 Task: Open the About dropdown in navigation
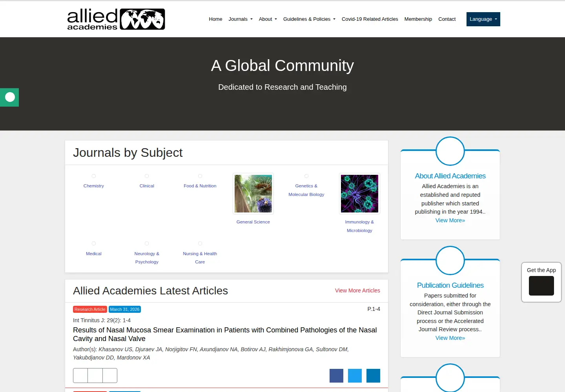pos(268,19)
